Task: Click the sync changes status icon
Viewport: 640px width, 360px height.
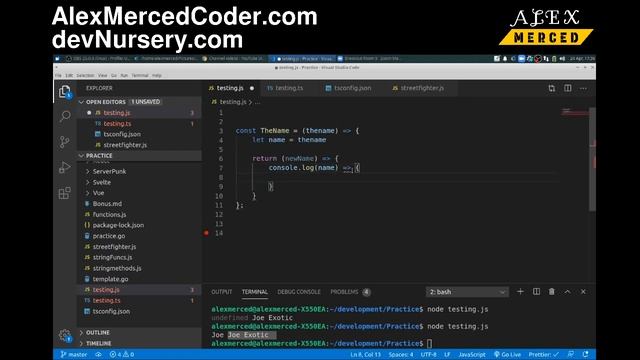Action: (98, 354)
